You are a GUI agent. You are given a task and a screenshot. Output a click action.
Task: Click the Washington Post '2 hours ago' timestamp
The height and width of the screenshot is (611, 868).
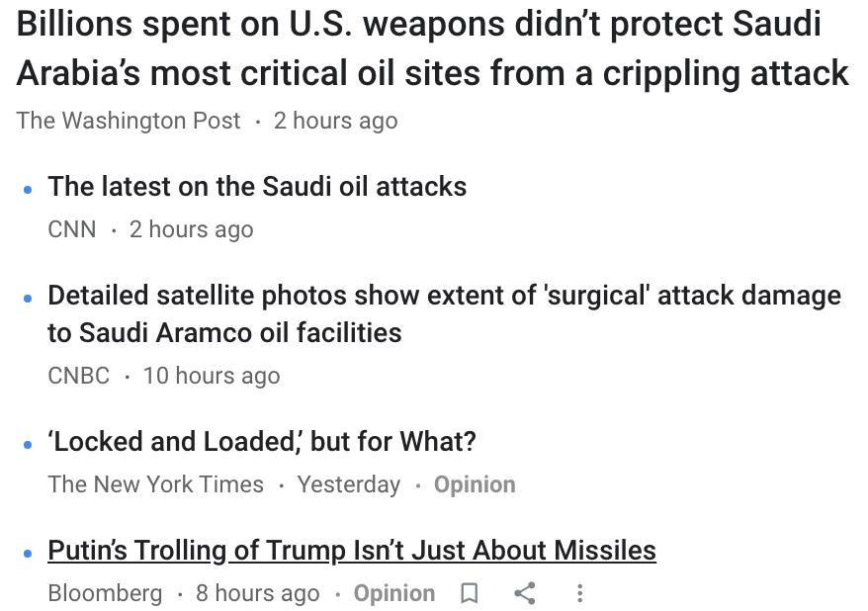(x=336, y=121)
